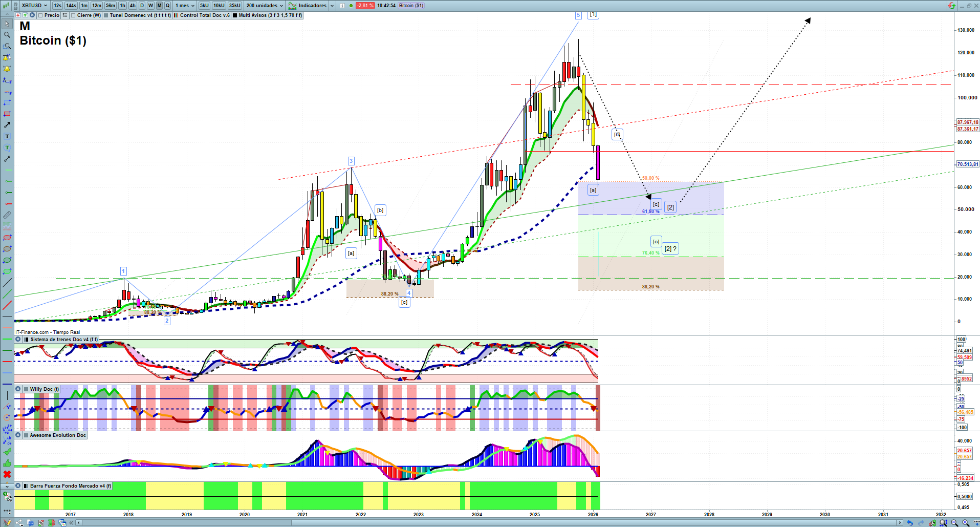Collapse the Awesome Evolution Doc panel
This screenshot has width=980, height=527.
tap(18, 435)
